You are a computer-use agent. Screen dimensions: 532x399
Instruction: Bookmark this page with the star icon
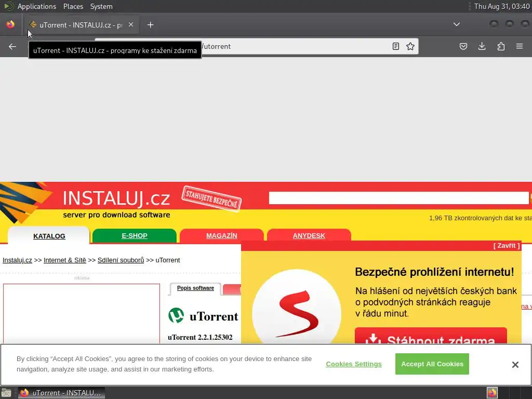click(410, 46)
